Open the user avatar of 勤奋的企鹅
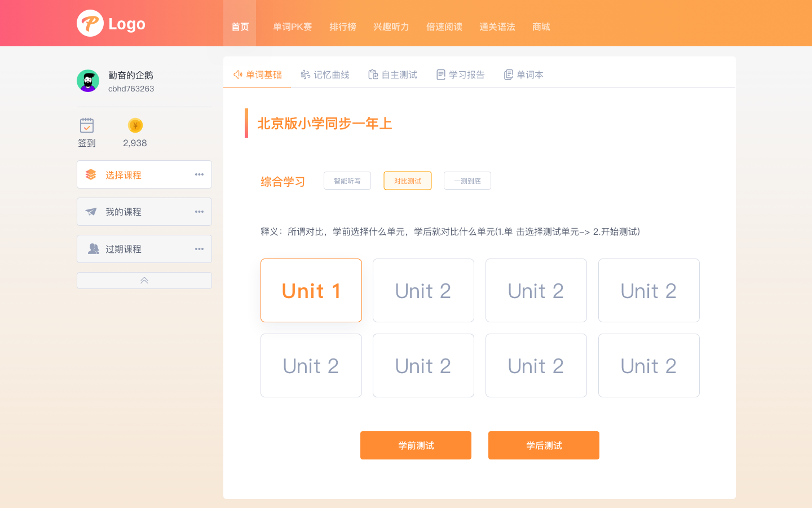This screenshot has width=812, height=508. [88, 81]
